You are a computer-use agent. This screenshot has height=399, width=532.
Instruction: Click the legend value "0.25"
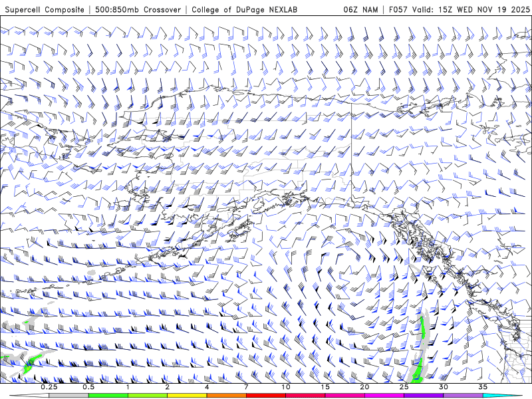click(x=49, y=387)
